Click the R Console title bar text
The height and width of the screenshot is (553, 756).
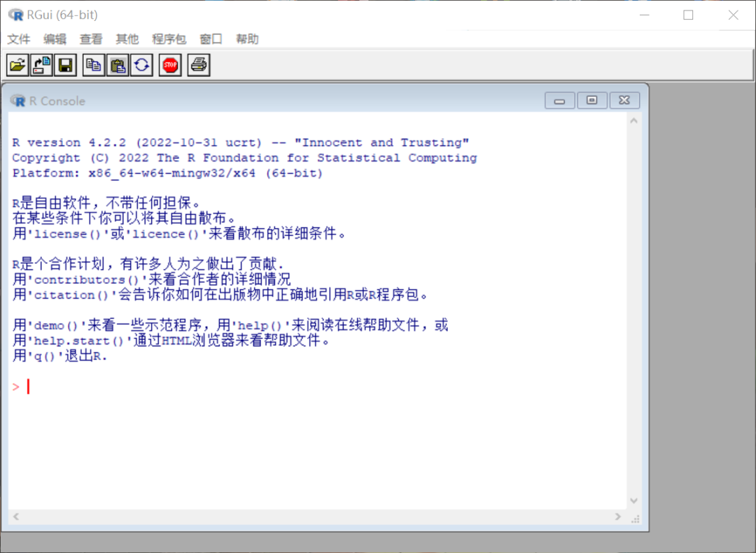point(57,101)
